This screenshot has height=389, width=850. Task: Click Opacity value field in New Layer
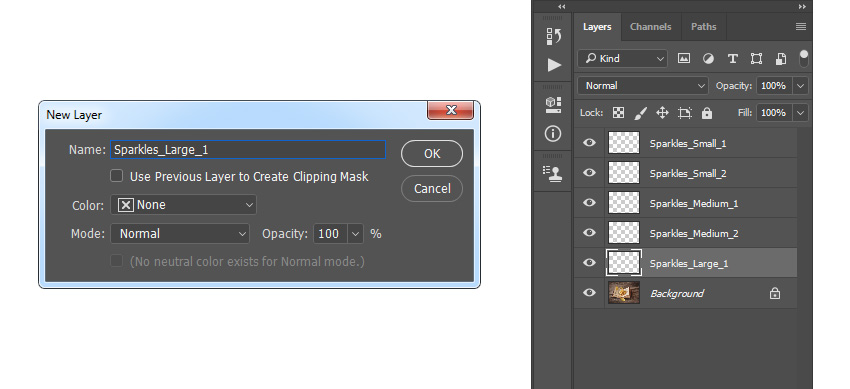(330, 234)
